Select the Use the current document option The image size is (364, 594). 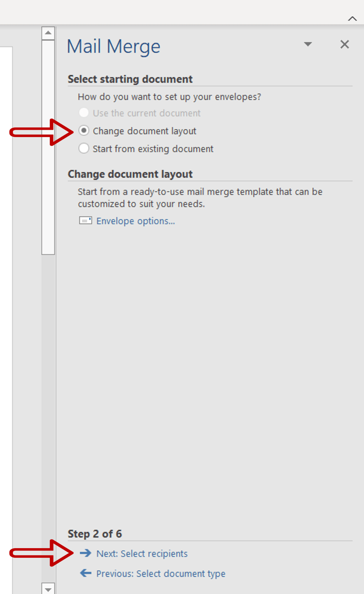[84, 113]
